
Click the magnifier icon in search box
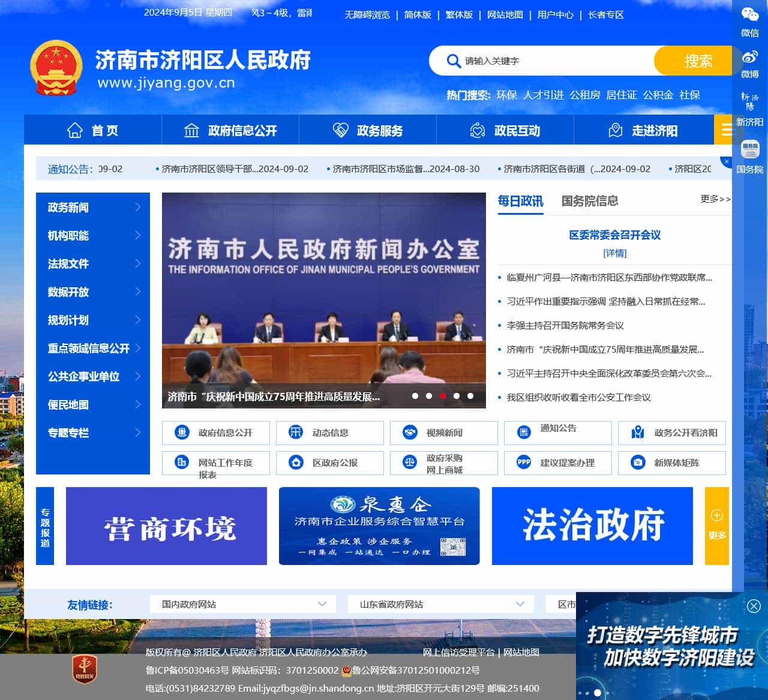[x=454, y=61]
